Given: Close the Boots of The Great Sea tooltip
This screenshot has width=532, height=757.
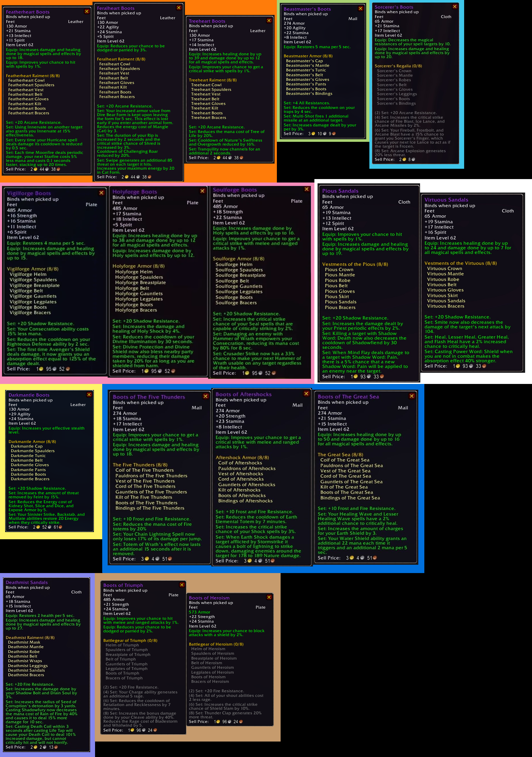Looking at the screenshot, I should [x=412, y=396].
